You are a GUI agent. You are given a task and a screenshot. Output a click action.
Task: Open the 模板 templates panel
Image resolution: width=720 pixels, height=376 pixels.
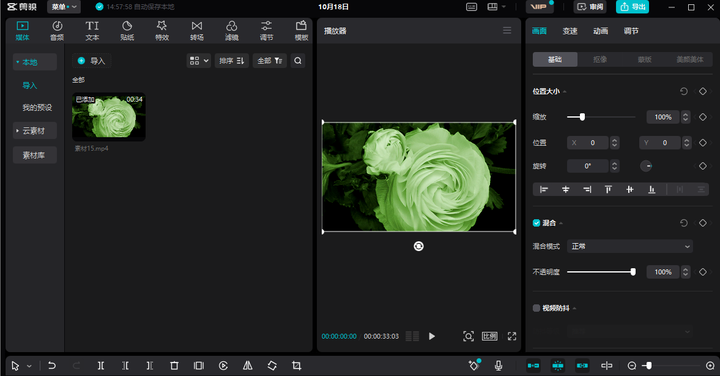[x=301, y=31]
